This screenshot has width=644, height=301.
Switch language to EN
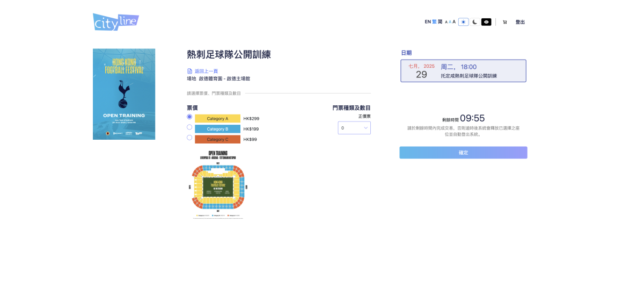coord(428,22)
